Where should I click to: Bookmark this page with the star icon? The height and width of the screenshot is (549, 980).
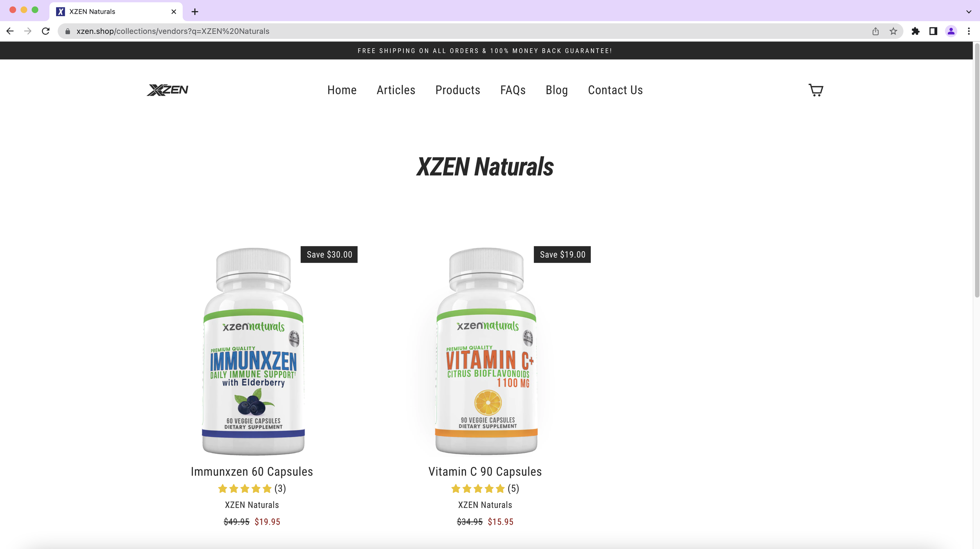click(893, 31)
